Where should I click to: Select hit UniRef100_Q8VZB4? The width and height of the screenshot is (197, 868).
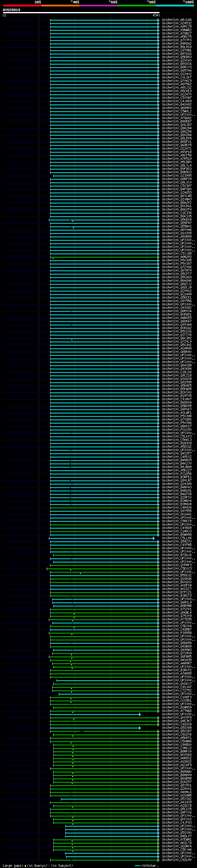pyautogui.click(x=177, y=135)
